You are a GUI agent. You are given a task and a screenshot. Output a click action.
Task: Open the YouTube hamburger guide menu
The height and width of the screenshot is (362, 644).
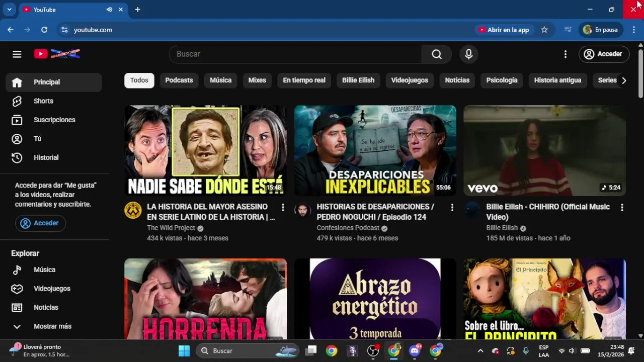point(17,54)
